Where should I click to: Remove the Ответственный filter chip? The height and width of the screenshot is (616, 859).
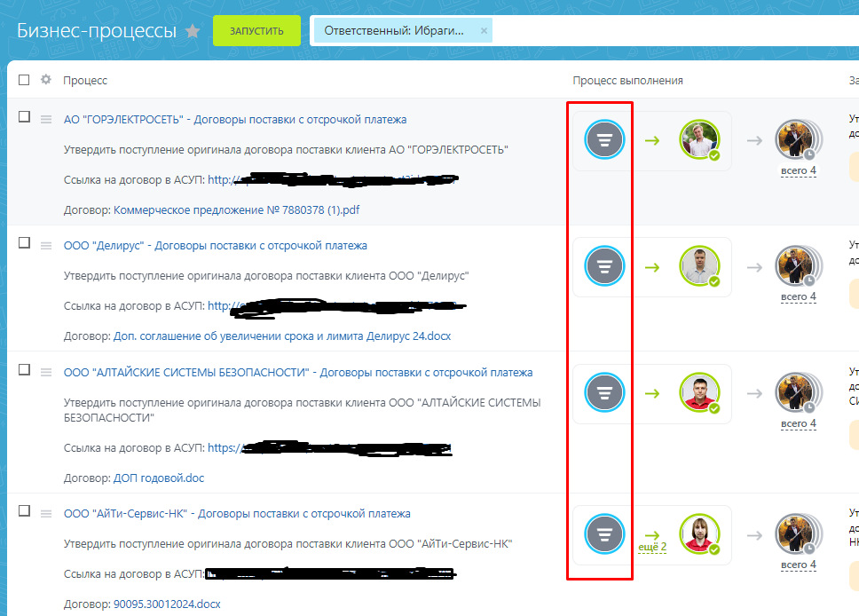(484, 31)
